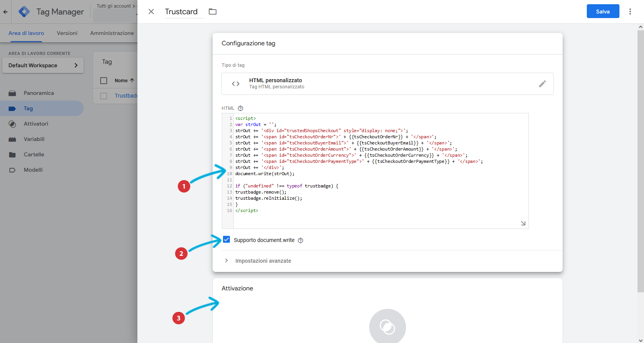644x343 pixels.
Task: Toggle the checkbox for Trustbadge row
Action: pyautogui.click(x=104, y=96)
